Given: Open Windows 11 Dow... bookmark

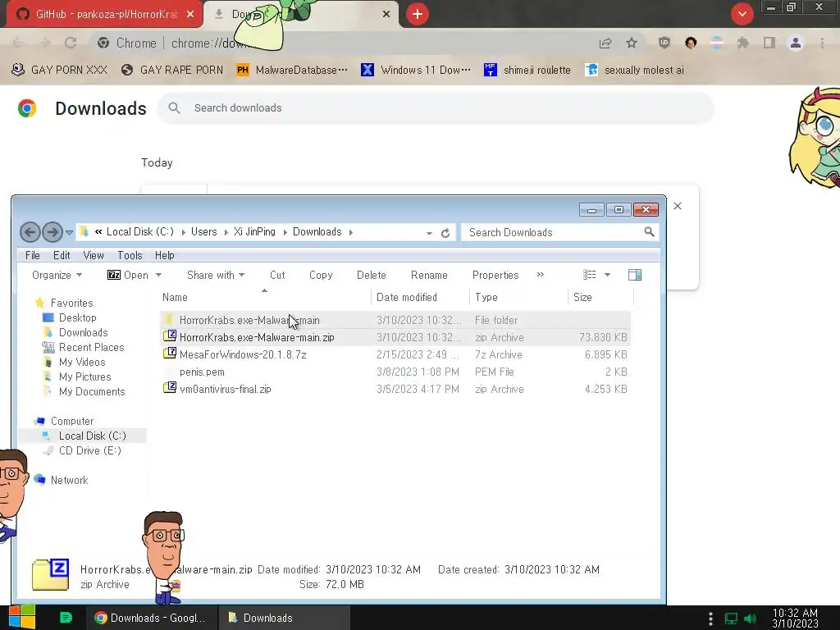Looking at the screenshot, I should pos(416,70).
